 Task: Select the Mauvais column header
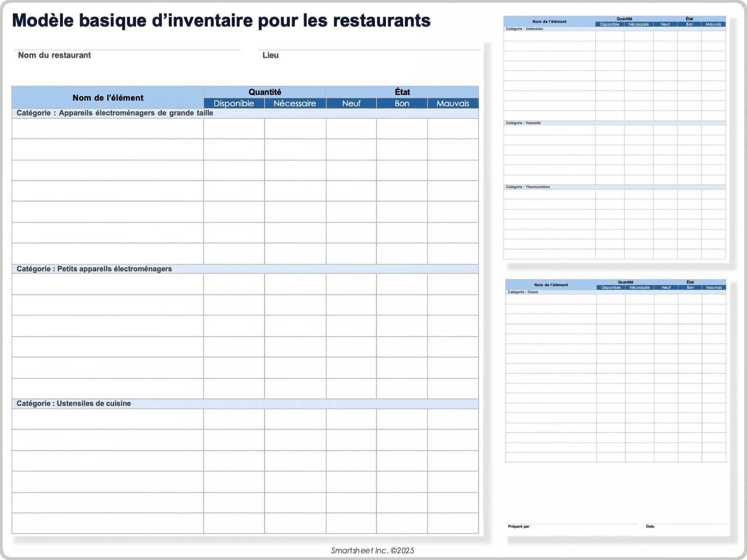tap(453, 103)
